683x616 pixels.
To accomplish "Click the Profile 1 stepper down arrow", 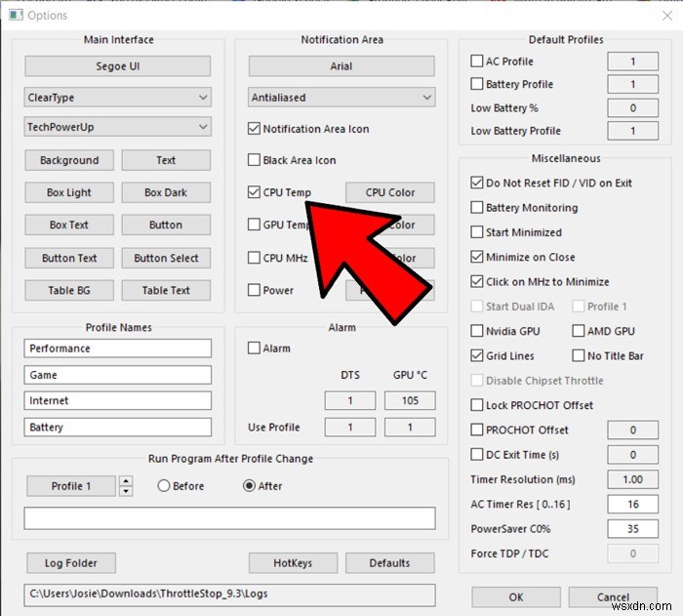I will point(126,491).
